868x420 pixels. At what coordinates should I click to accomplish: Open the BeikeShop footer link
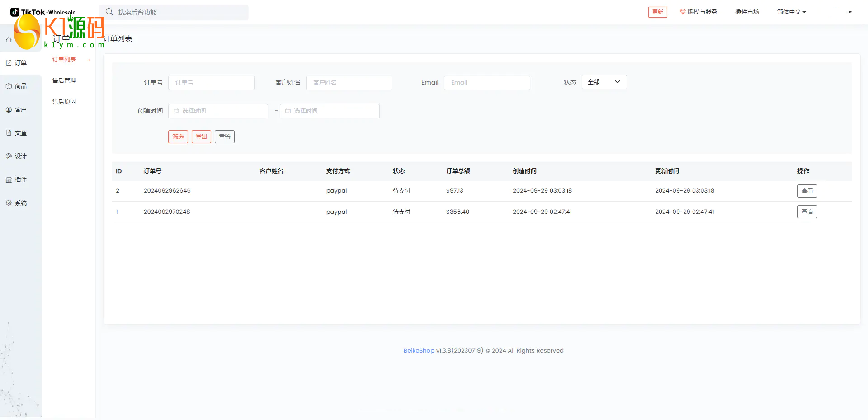point(419,350)
